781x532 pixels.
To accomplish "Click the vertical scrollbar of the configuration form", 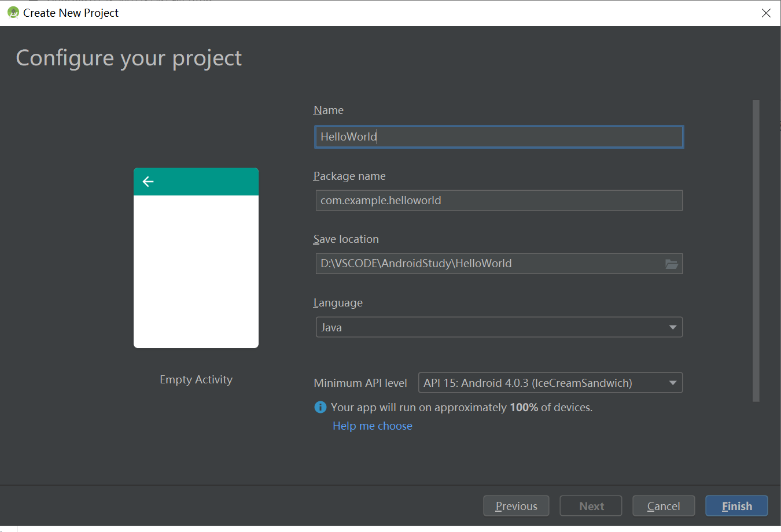I will click(x=756, y=250).
